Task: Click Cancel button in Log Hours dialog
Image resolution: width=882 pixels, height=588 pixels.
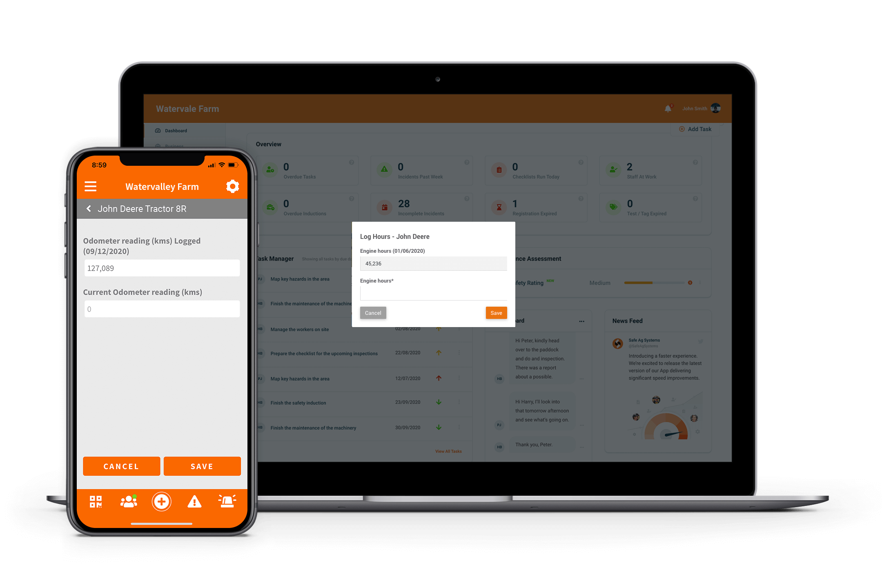Action: click(373, 313)
